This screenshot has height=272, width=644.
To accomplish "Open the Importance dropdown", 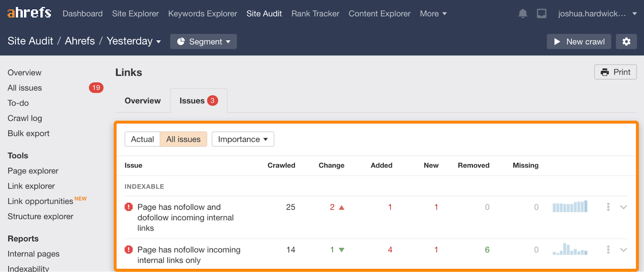I will [x=243, y=139].
